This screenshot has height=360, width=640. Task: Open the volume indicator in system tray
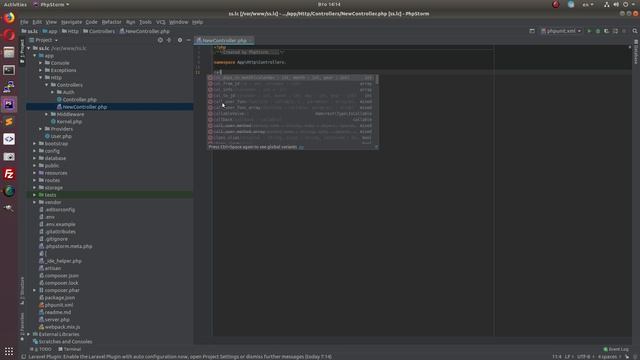pyautogui.click(x=616, y=4)
